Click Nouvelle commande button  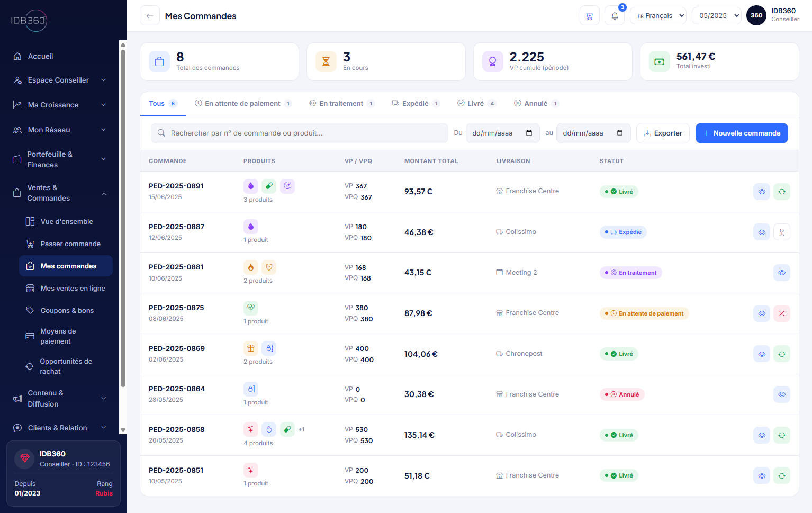(742, 133)
